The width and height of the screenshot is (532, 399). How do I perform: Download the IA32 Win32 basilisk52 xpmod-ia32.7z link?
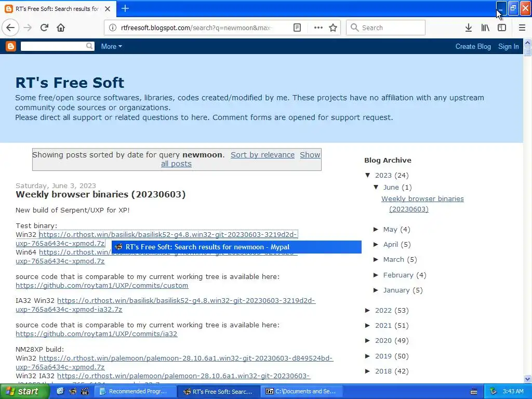point(166,305)
